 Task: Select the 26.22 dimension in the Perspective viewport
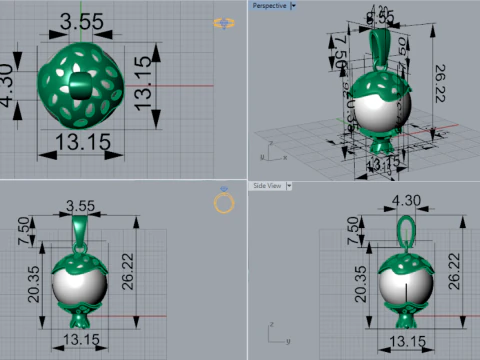[x=440, y=84]
